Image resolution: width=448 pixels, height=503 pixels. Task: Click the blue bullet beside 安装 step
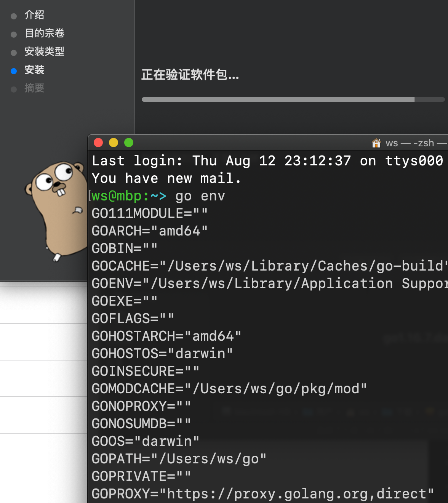[14, 71]
